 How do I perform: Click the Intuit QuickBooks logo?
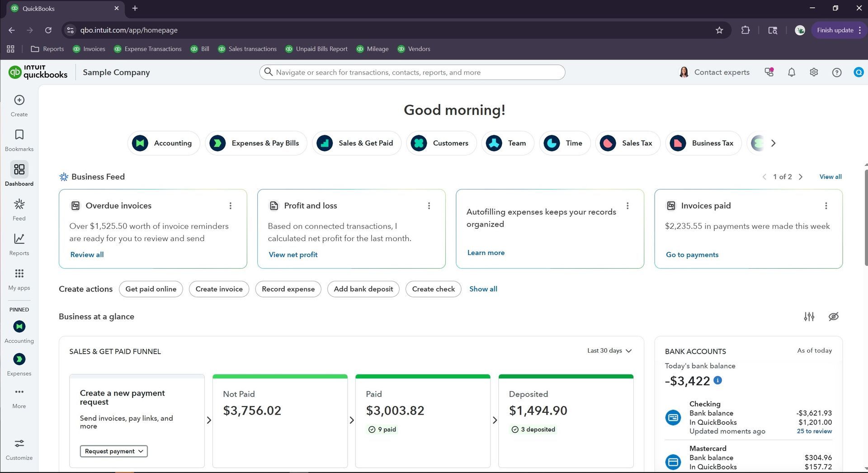38,72
